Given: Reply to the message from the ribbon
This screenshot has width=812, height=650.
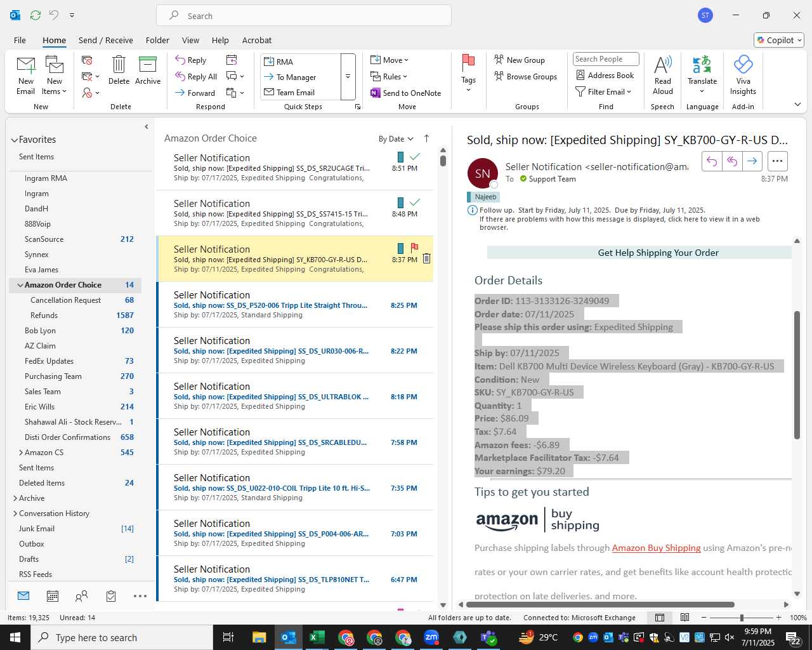Looking at the screenshot, I should click(x=191, y=60).
